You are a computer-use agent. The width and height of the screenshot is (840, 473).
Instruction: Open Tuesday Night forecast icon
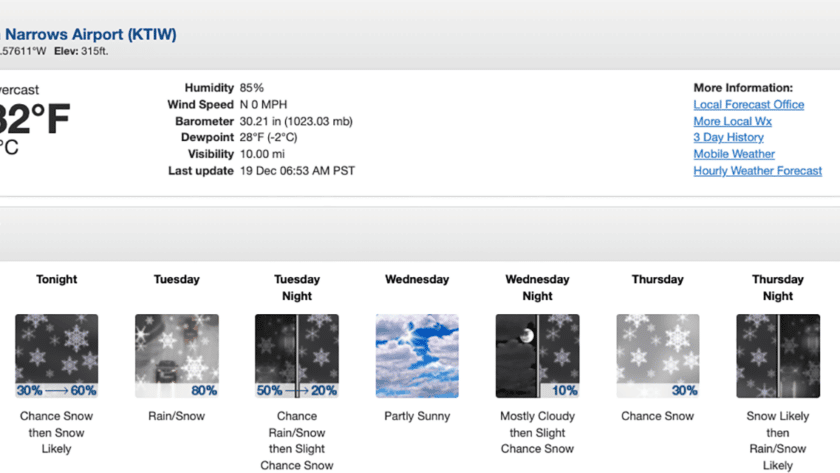click(x=297, y=356)
